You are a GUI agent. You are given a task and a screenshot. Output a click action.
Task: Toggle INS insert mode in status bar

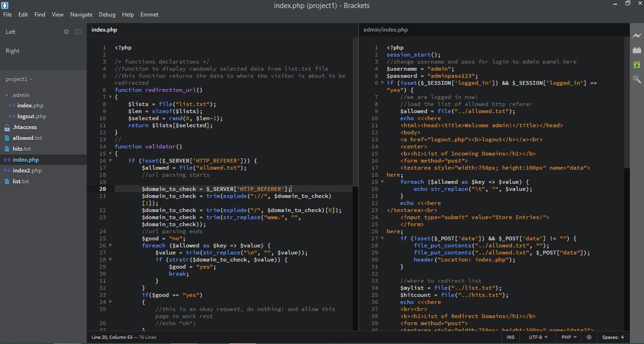tap(511, 337)
